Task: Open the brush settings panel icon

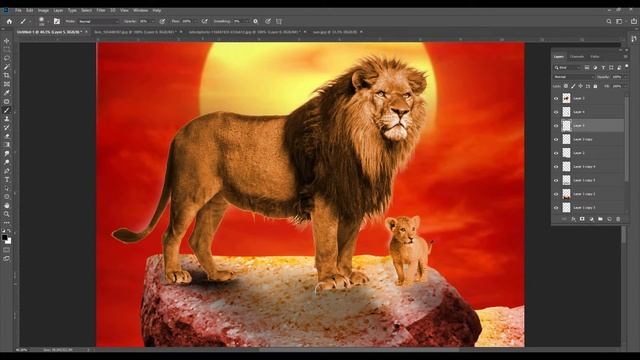Action: coord(57,21)
